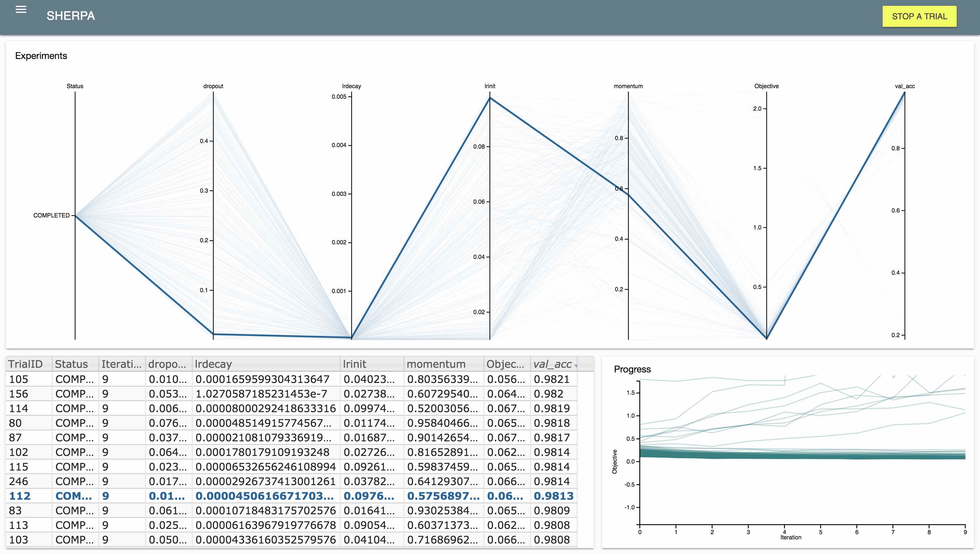Select trial row 105
Viewport: 980px width, 554px height.
[291, 379]
